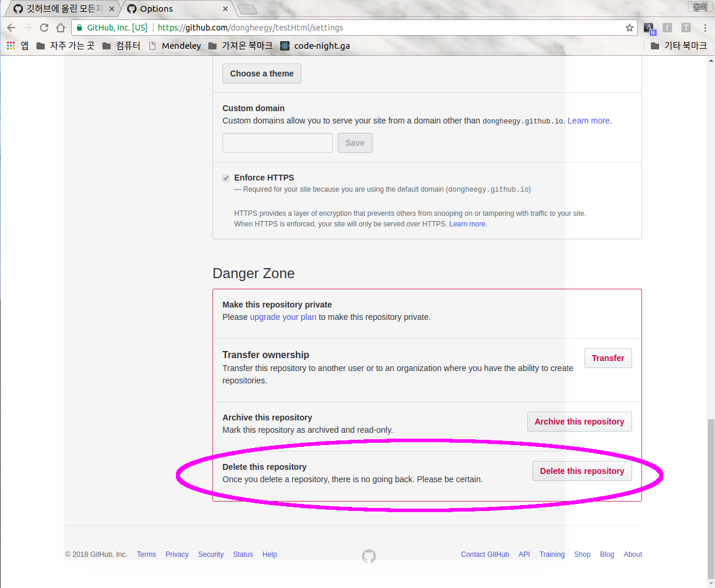Reload the page with refresh icon
Image resolution: width=715 pixels, height=588 pixels.
tap(44, 28)
